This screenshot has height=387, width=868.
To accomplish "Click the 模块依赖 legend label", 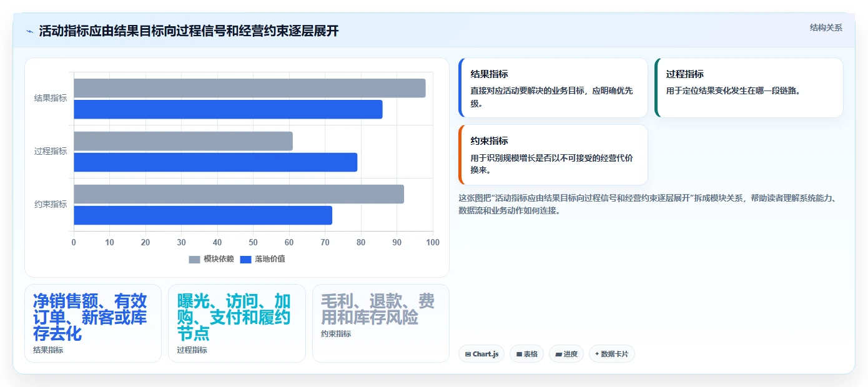I will point(219,259).
